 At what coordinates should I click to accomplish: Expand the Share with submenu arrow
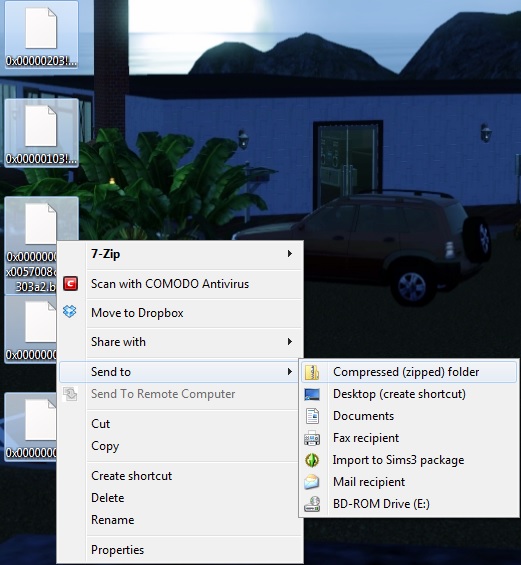pos(289,342)
